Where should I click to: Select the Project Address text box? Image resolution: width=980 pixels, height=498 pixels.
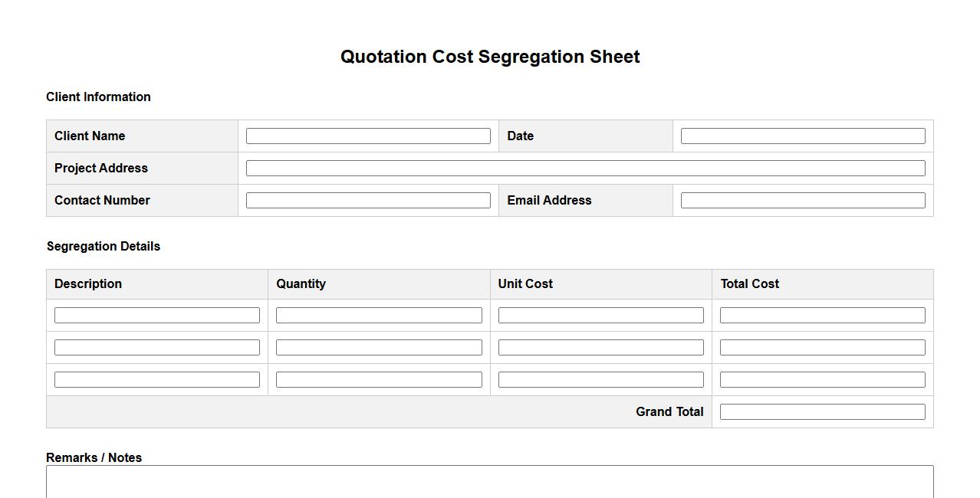coord(585,169)
